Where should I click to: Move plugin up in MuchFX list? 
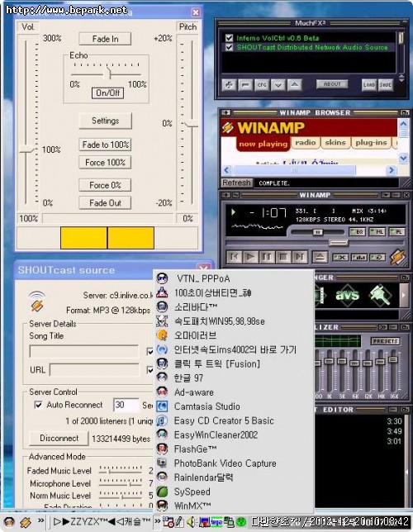coord(294,84)
